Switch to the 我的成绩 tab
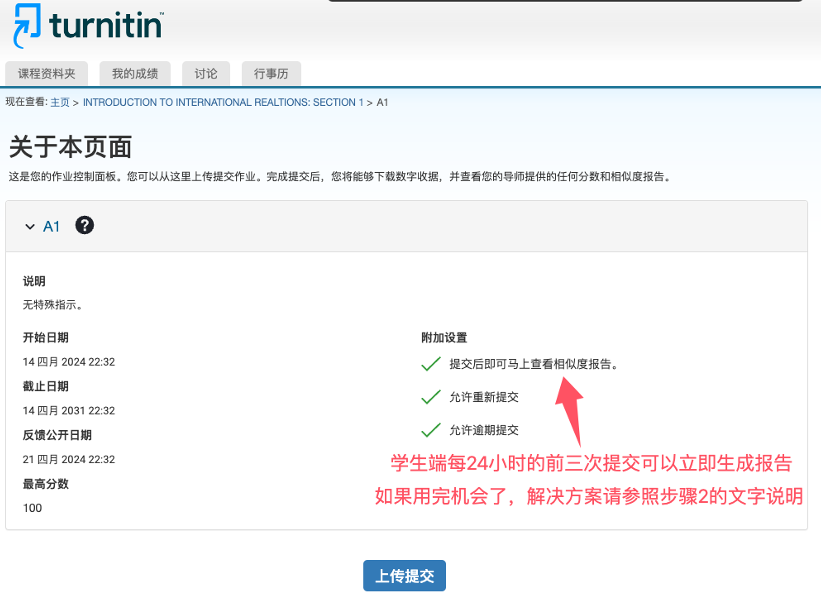The image size is (821, 614). [x=135, y=74]
